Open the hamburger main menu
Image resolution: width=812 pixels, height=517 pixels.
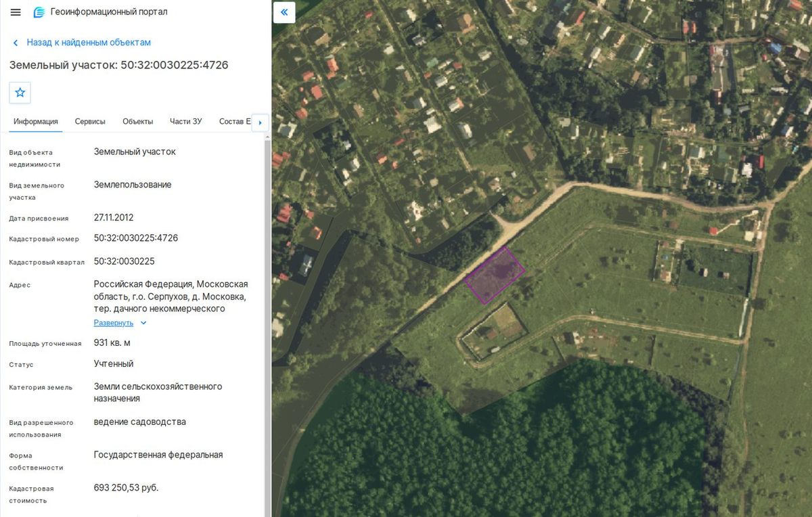pyautogui.click(x=16, y=12)
